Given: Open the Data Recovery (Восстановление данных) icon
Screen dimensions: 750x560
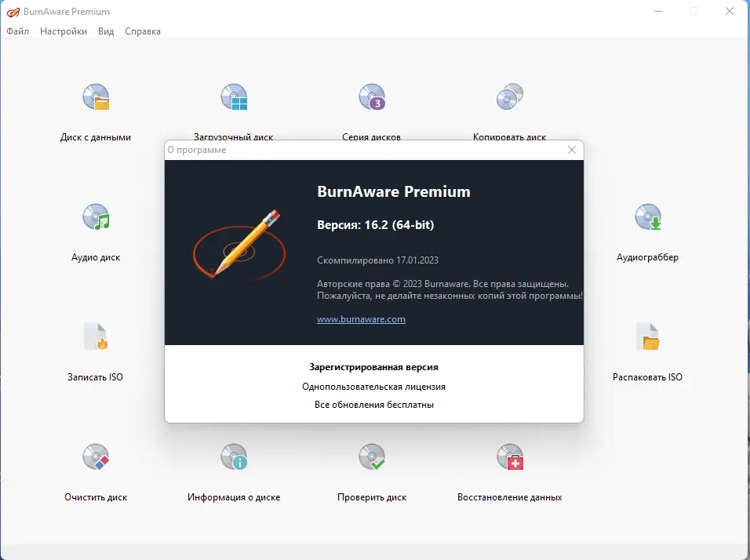Looking at the screenshot, I should (x=510, y=456).
